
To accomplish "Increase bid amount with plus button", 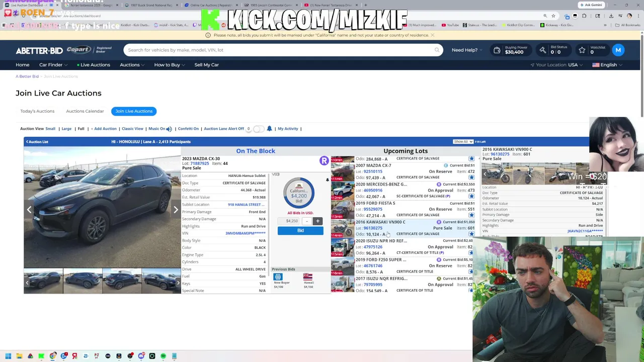I will click(x=317, y=221).
